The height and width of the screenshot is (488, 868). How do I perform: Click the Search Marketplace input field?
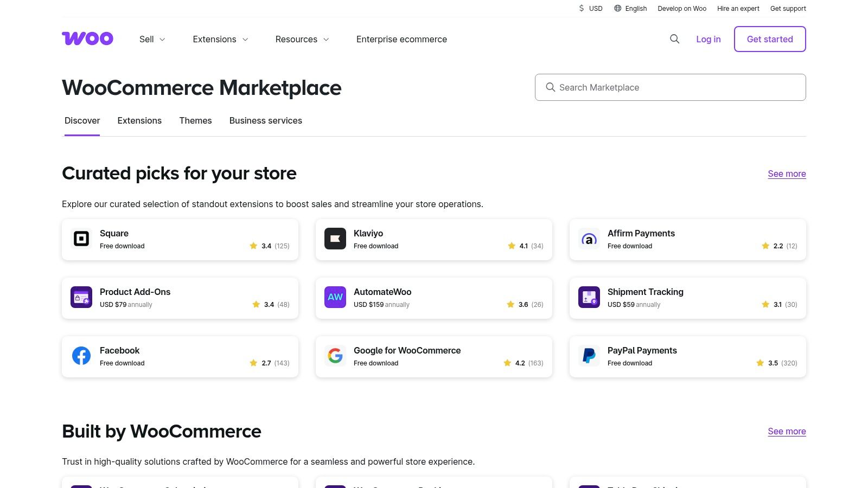670,87
